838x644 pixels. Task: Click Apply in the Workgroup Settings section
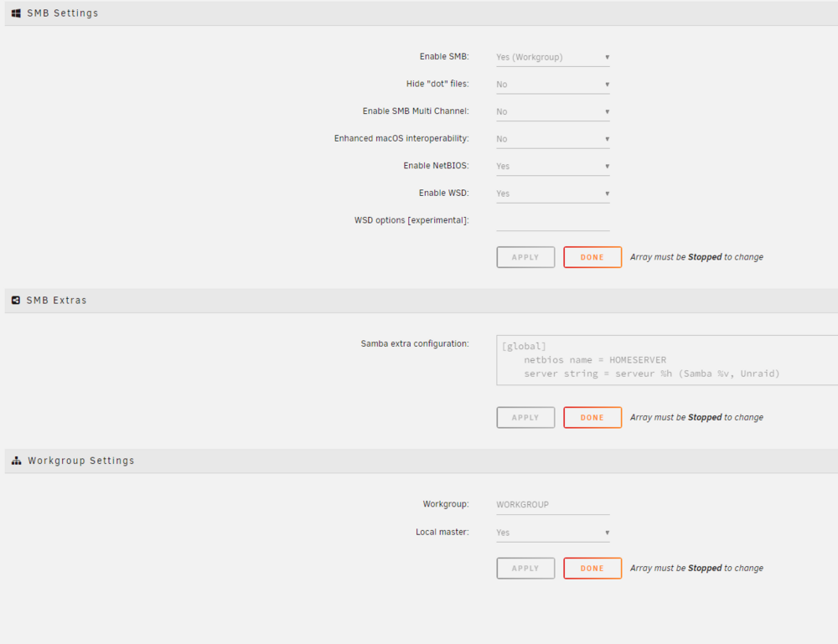525,568
